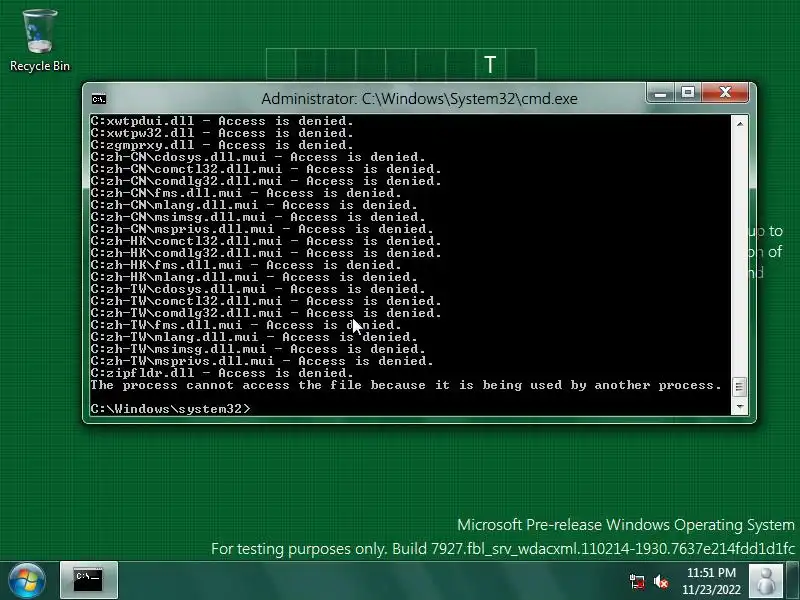Click the 'zh-CN\mlang.dll.mui' output line
The width and height of the screenshot is (800, 600).
point(254,205)
